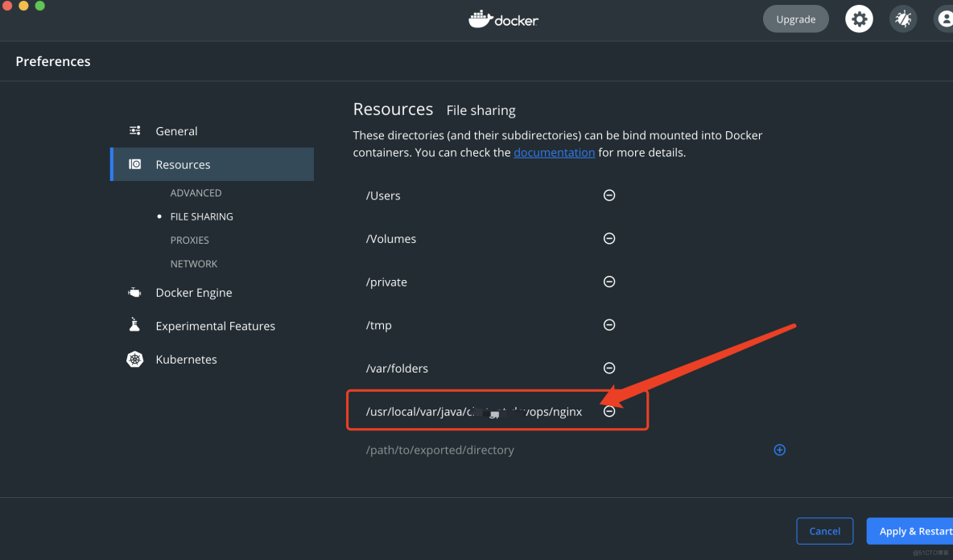
Task: Remove the /Users shared directory
Action: 609,195
